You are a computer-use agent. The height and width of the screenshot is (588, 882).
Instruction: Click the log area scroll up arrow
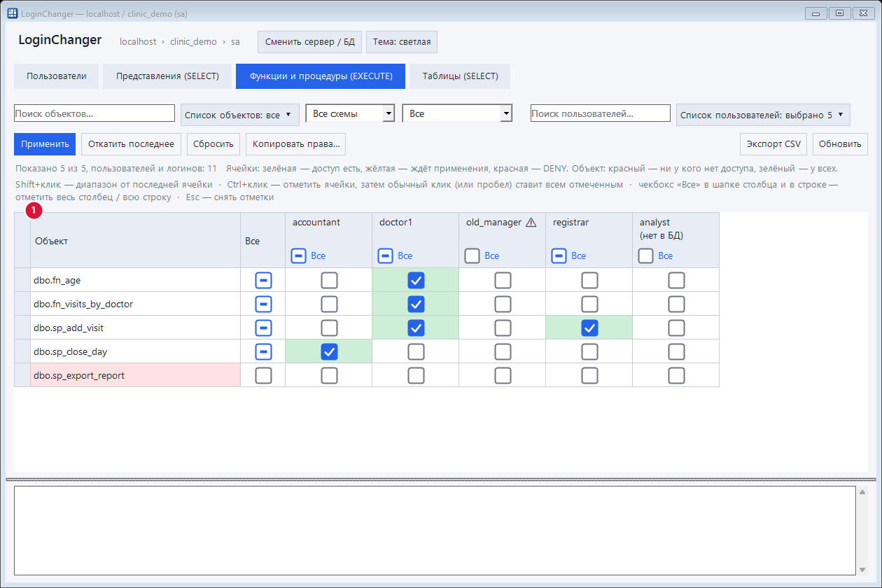point(862,491)
